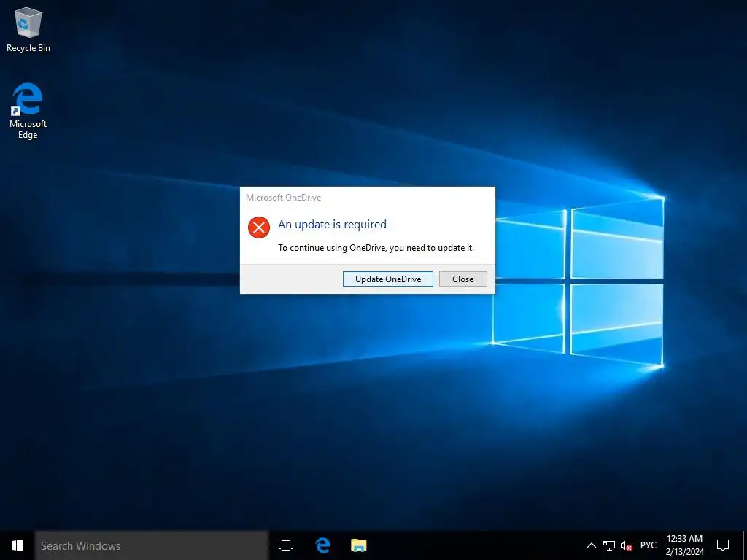Open the clock showing 12:33 AM
747x560 pixels.
[684, 545]
